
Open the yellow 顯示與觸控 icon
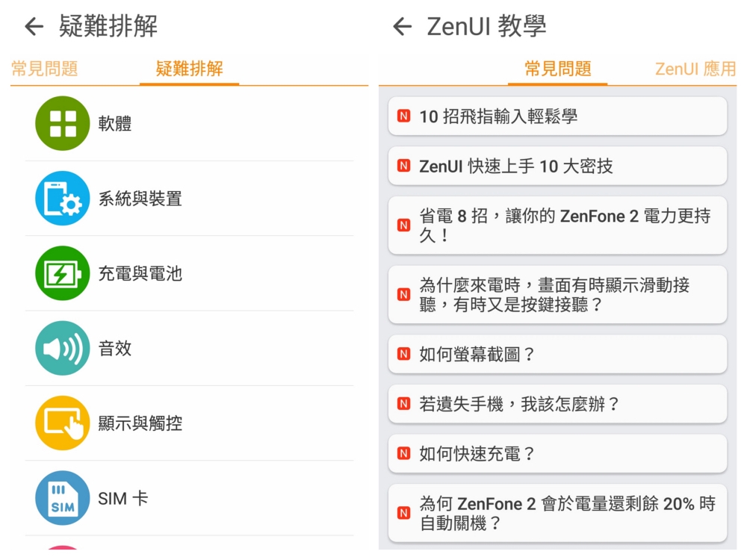tap(62, 423)
